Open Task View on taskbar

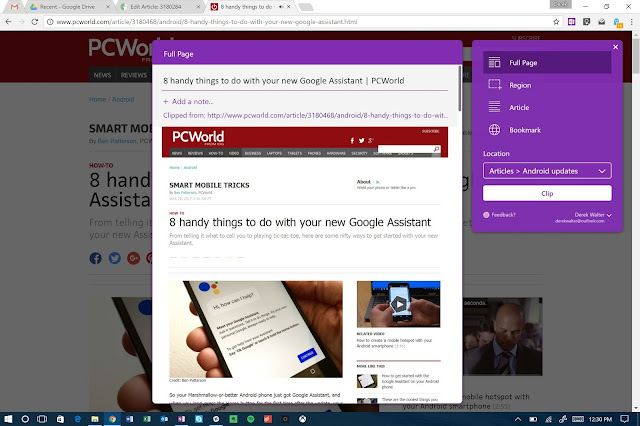coord(42,419)
